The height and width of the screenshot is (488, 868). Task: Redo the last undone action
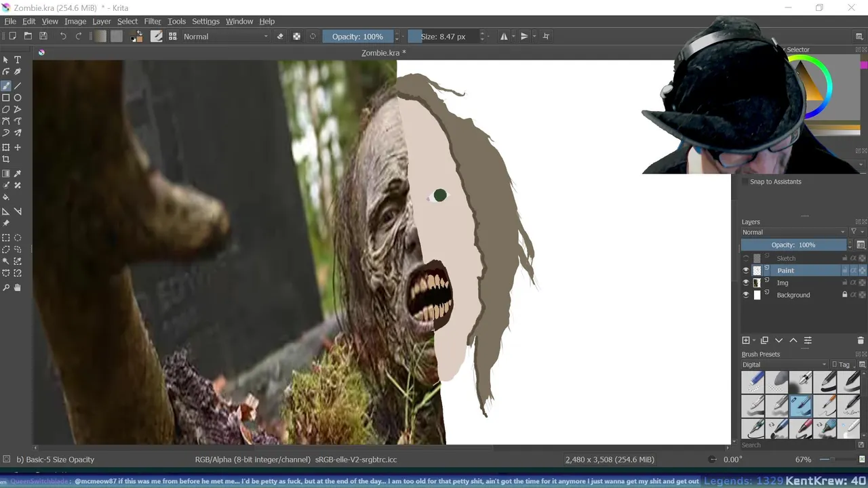[79, 36]
